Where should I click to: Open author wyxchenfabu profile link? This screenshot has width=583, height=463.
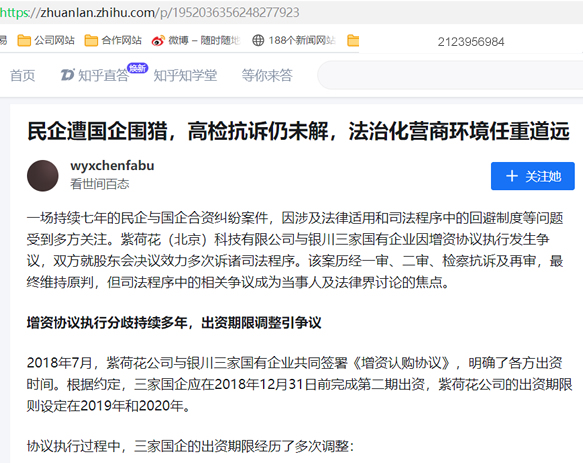coord(112,165)
